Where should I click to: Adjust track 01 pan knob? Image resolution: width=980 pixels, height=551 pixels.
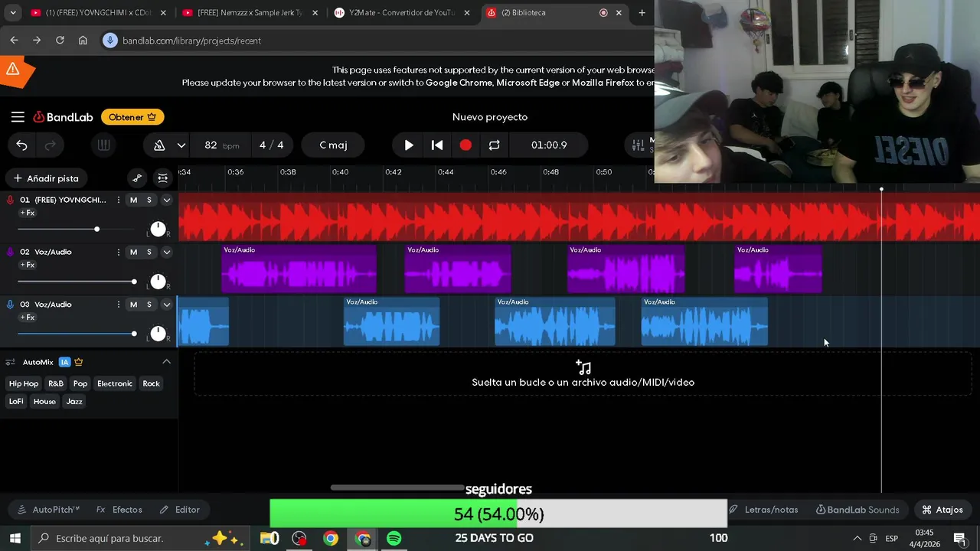[x=158, y=229]
